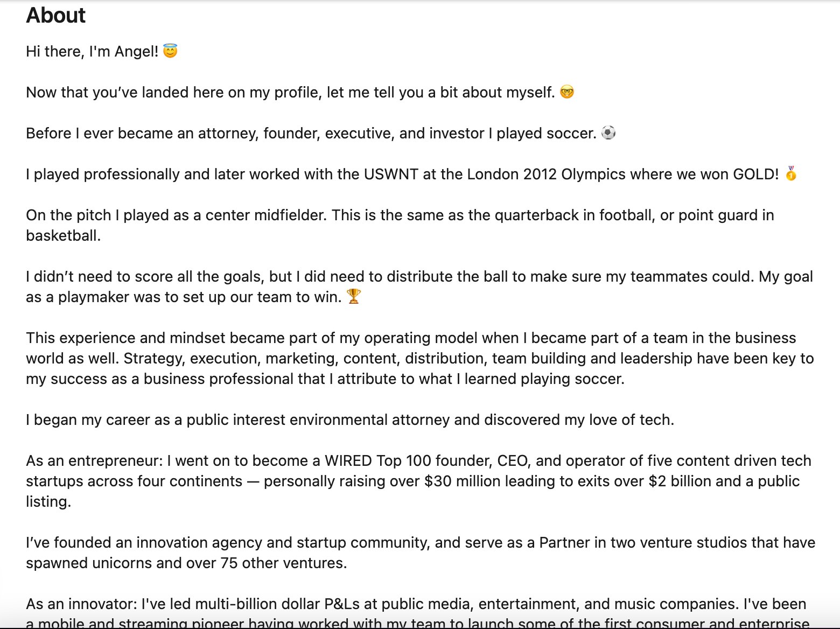
Task: Click the trophy emoji
Action: [x=354, y=296]
